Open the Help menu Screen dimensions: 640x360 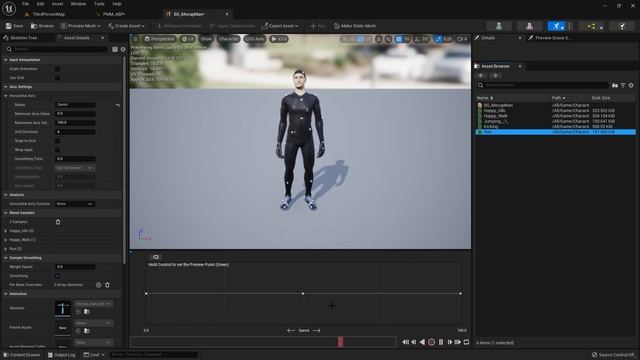[117, 4]
